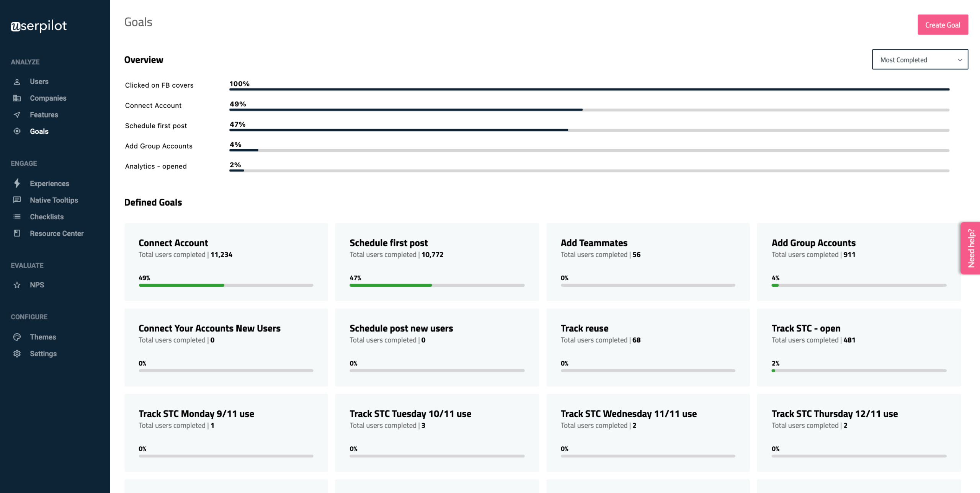Open the Connect Account goal card
This screenshot has height=493, width=980.
pyautogui.click(x=226, y=262)
